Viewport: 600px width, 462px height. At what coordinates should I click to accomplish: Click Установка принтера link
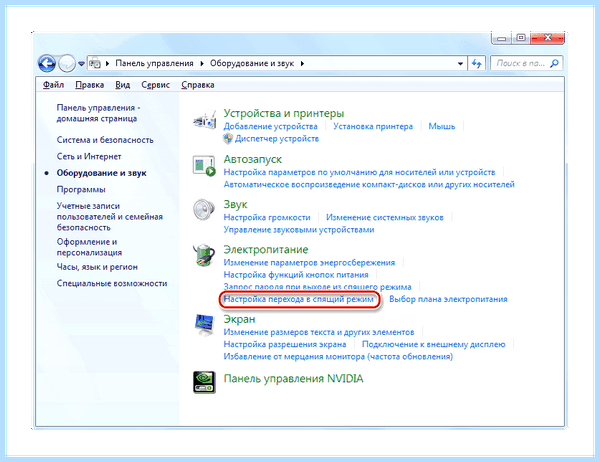[x=373, y=126]
